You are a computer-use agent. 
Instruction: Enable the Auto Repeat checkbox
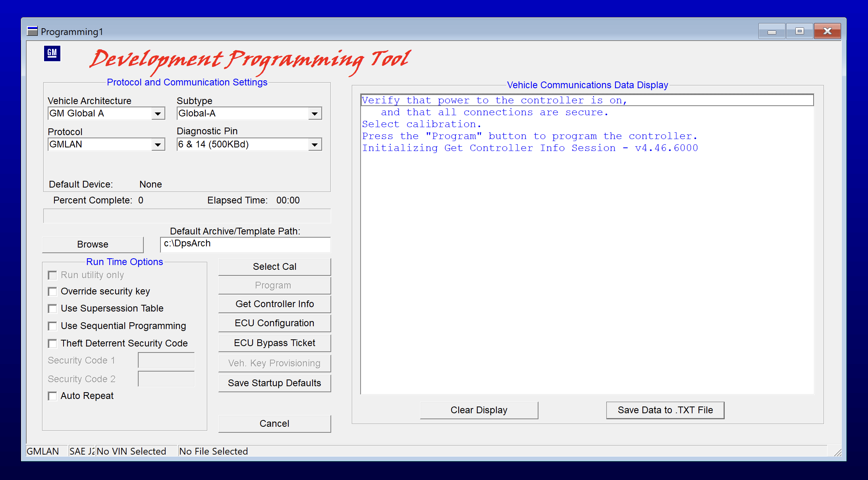point(52,396)
